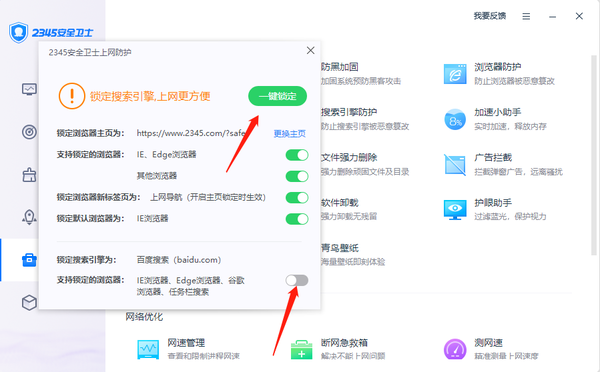The width and height of the screenshot is (600, 372).
Task: Click the homepage URL https://www.2345.com text
Action: tap(191, 133)
